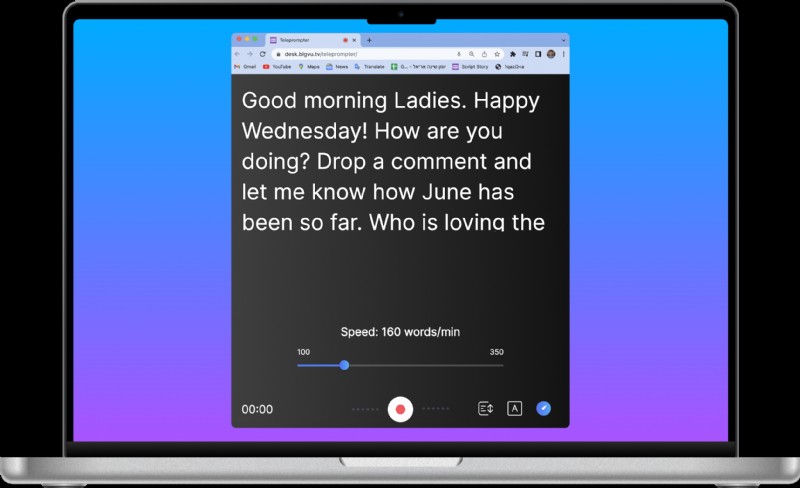This screenshot has width=800, height=488.
Task: Start recording with the red record button
Action: pos(400,409)
